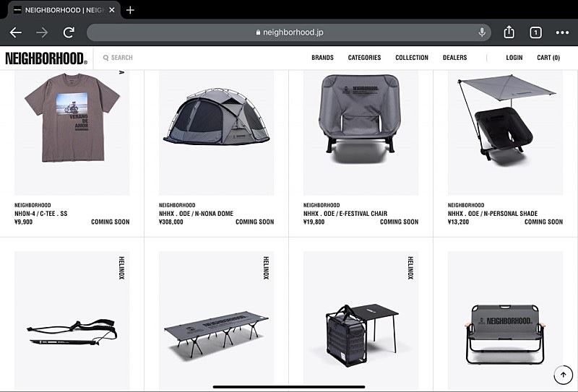Click the NHHX . ODE / N-NONA DOME title
This screenshot has height=392, width=578.
(x=196, y=214)
